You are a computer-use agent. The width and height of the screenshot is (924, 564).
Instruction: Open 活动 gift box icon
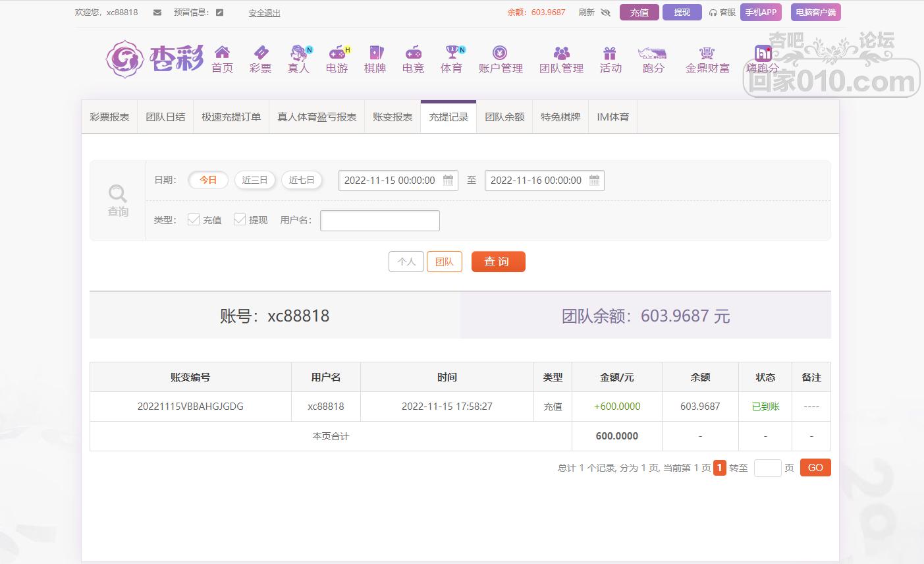click(x=610, y=53)
